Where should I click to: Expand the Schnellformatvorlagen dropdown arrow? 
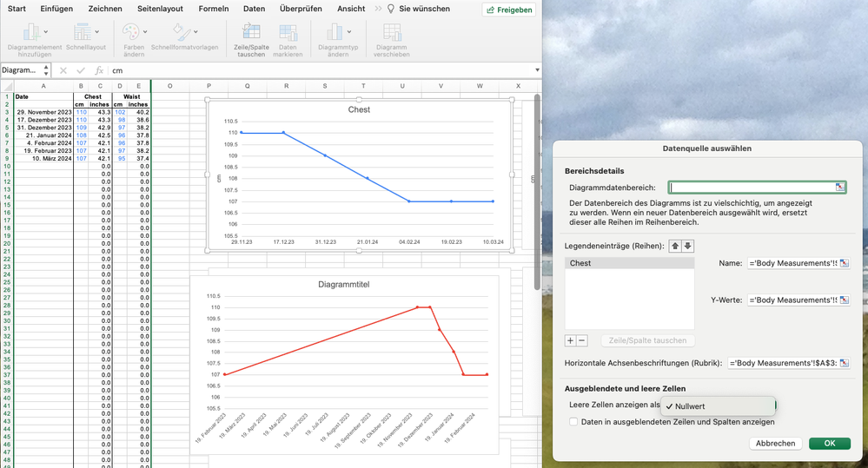click(x=195, y=32)
